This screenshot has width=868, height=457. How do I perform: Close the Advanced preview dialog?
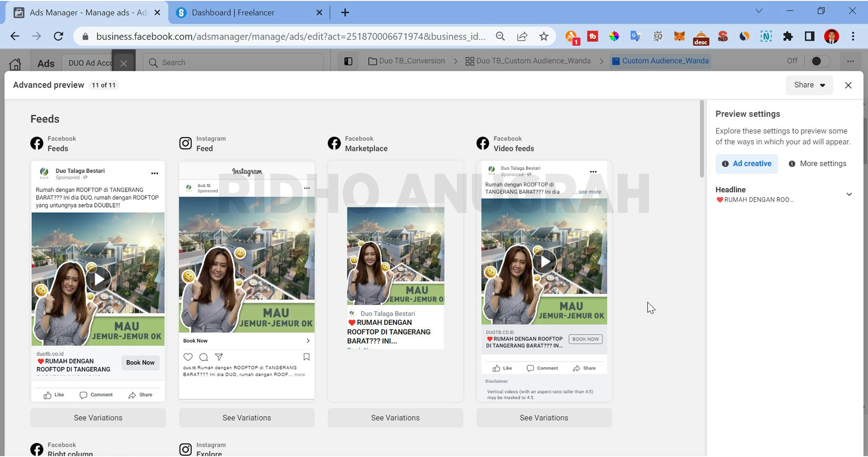[x=848, y=85]
